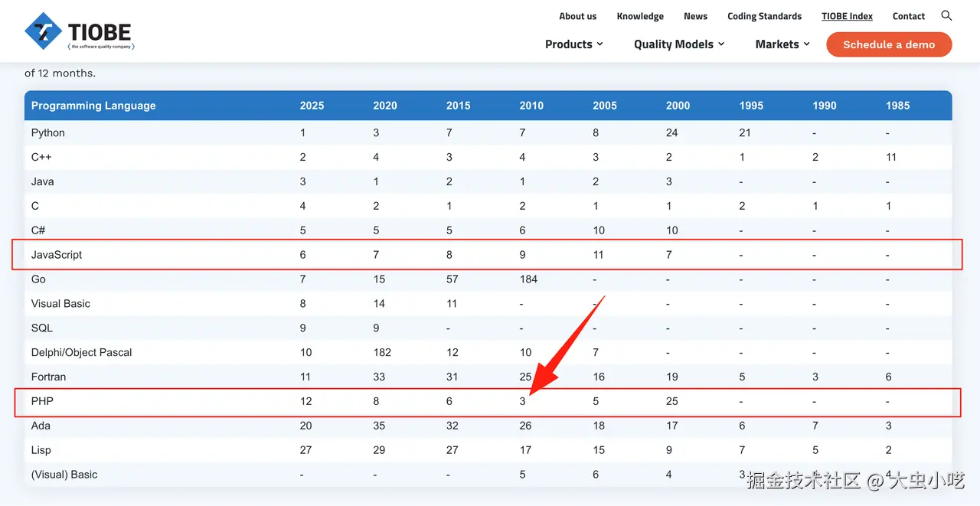The width and height of the screenshot is (980, 506).
Task: Select the PHP row label
Action: coord(42,401)
